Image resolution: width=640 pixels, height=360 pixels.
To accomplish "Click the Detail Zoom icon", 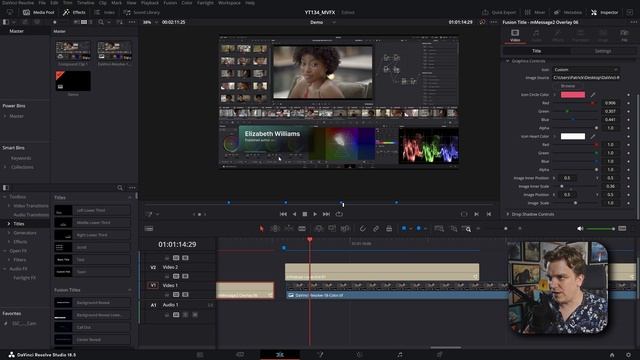I will [x=453, y=229].
